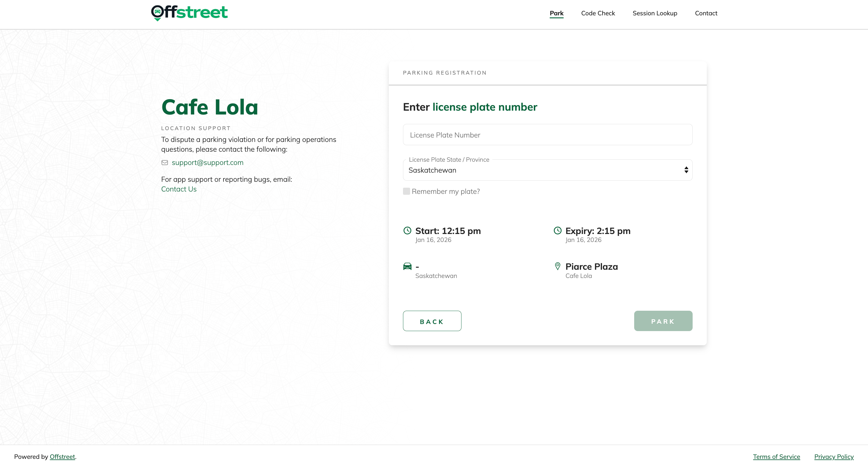Click the envelope icon beside support email

click(164, 163)
